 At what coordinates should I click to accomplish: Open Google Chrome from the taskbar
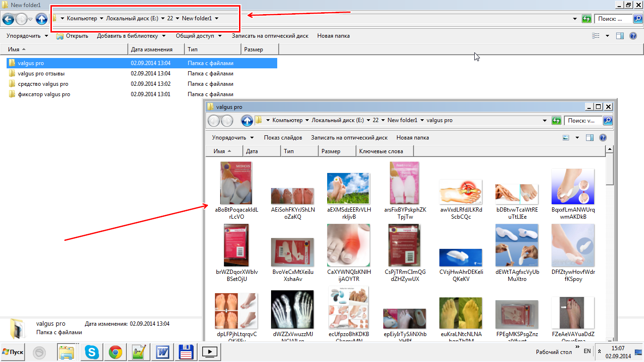(x=116, y=352)
